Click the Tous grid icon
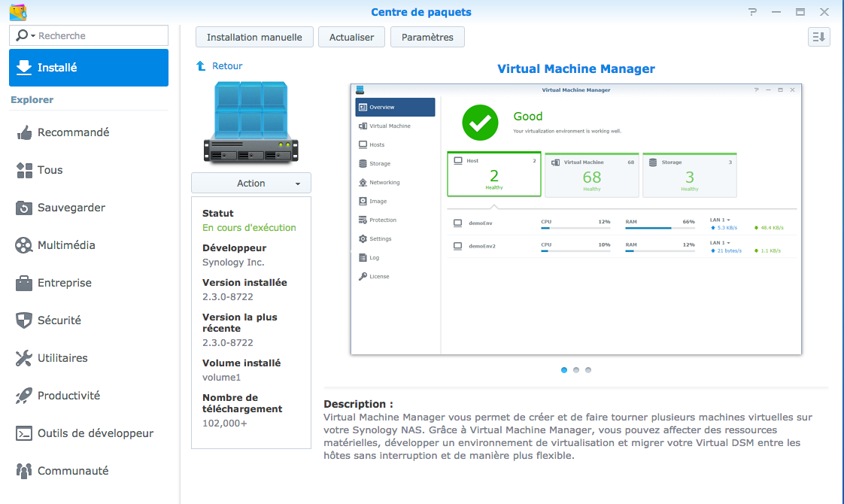The height and width of the screenshot is (504, 844). point(24,170)
